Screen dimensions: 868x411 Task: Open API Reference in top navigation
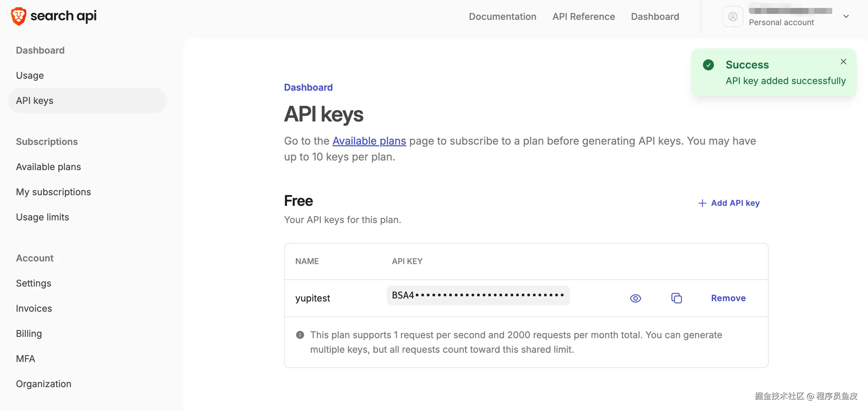(x=584, y=17)
